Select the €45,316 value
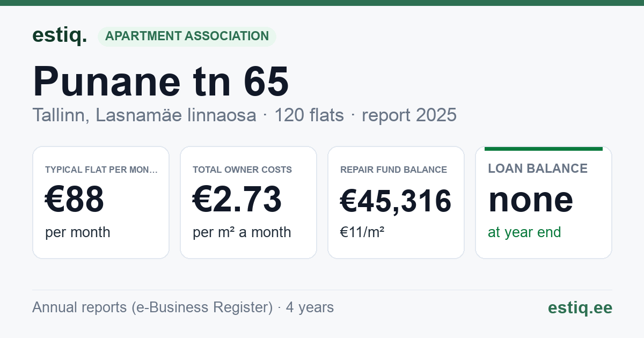This screenshot has height=338, width=644. click(x=396, y=201)
